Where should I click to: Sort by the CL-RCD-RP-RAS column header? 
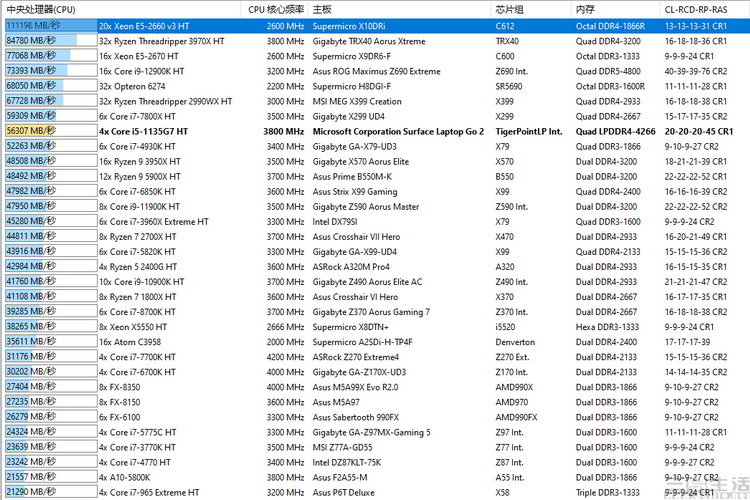tap(705, 9)
